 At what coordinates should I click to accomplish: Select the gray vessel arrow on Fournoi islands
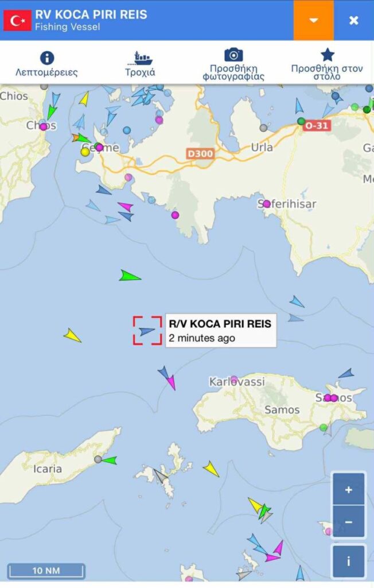(161, 475)
